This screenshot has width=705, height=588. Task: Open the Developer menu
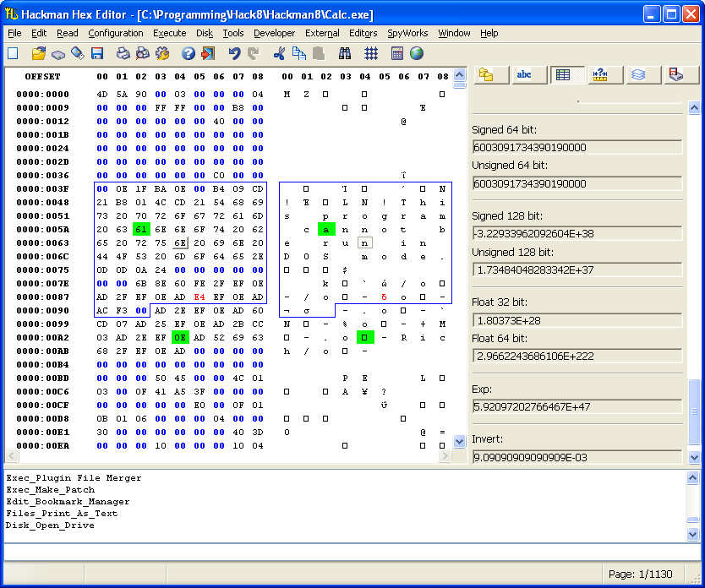[274, 33]
